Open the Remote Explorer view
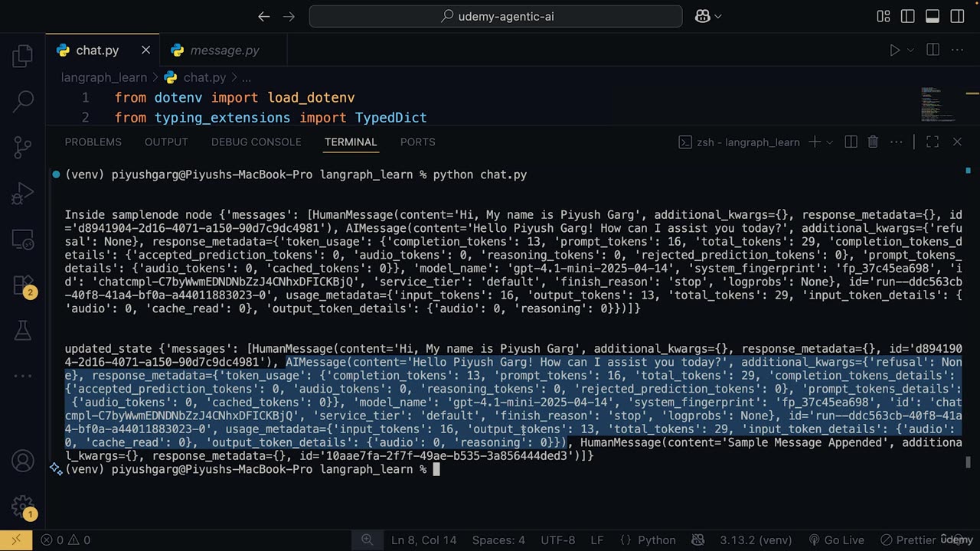 click(x=22, y=239)
